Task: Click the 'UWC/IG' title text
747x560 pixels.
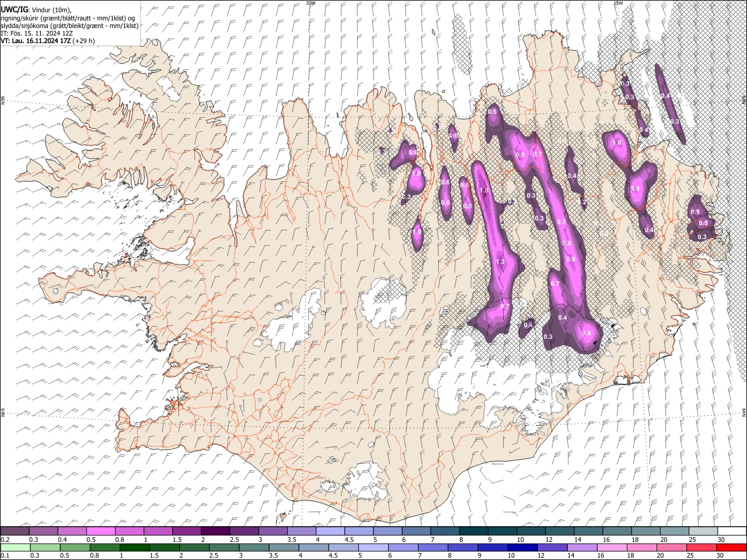Action: (14, 9)
